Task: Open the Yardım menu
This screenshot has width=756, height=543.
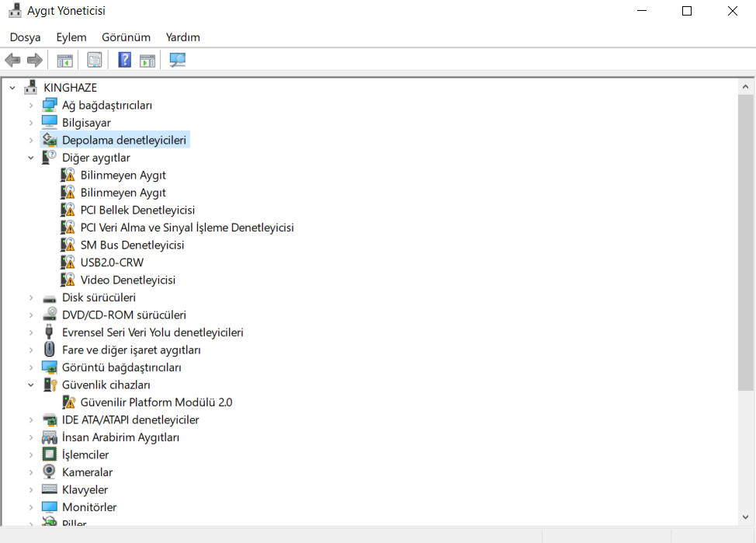Action: [182, 37]
